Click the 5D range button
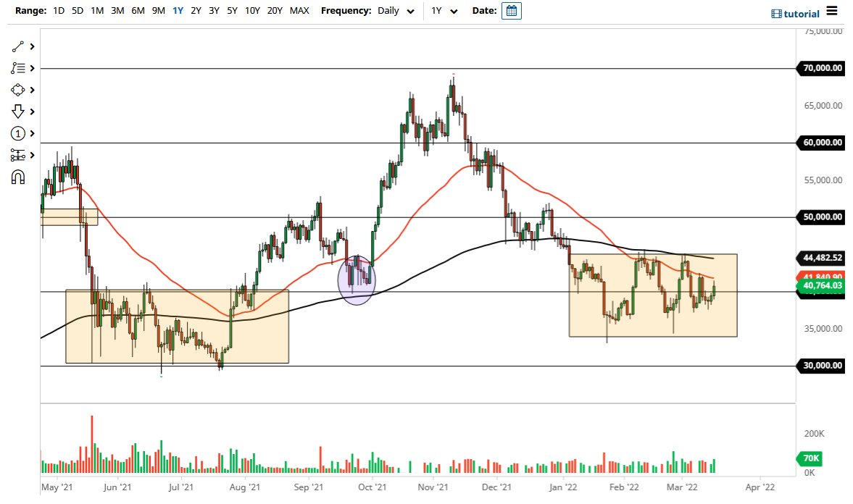Image resolution: width=853 pixels, height=504 pixels. tap(78, 11)
